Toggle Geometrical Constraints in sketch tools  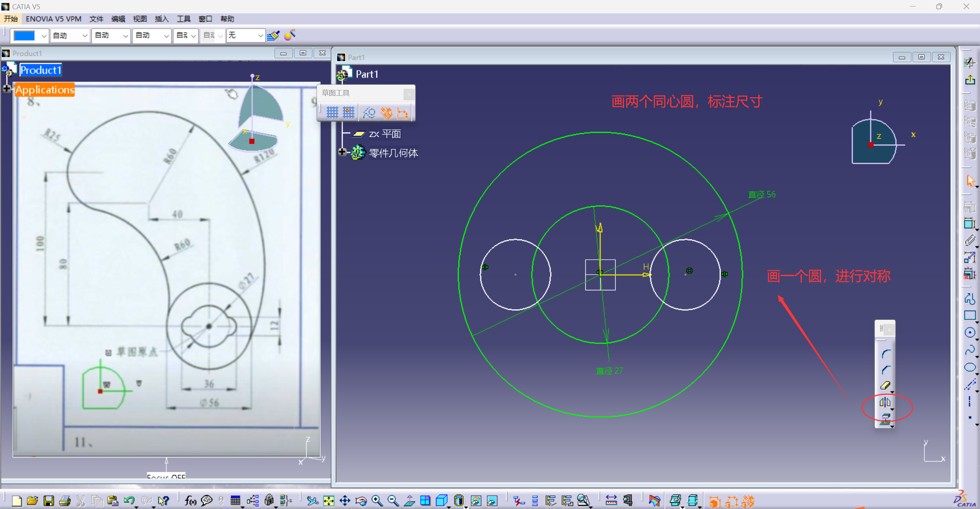pyautogui.click(x=386, y=113)
